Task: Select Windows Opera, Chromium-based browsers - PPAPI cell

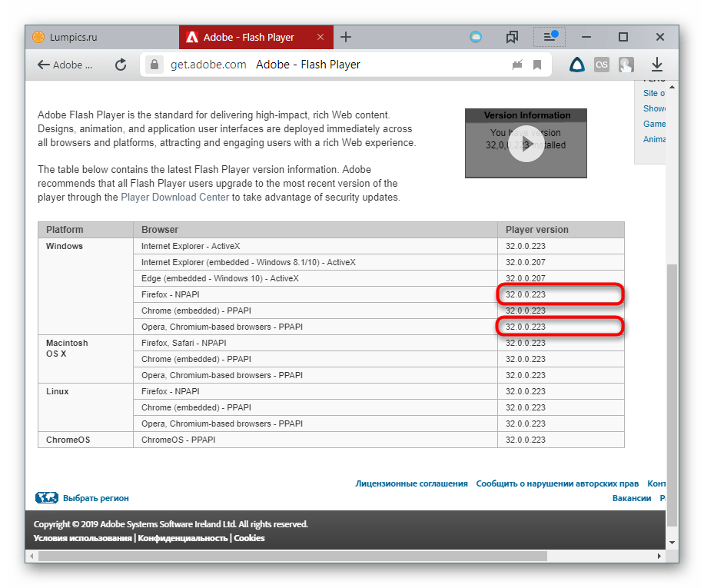Action: click(316, 327)
